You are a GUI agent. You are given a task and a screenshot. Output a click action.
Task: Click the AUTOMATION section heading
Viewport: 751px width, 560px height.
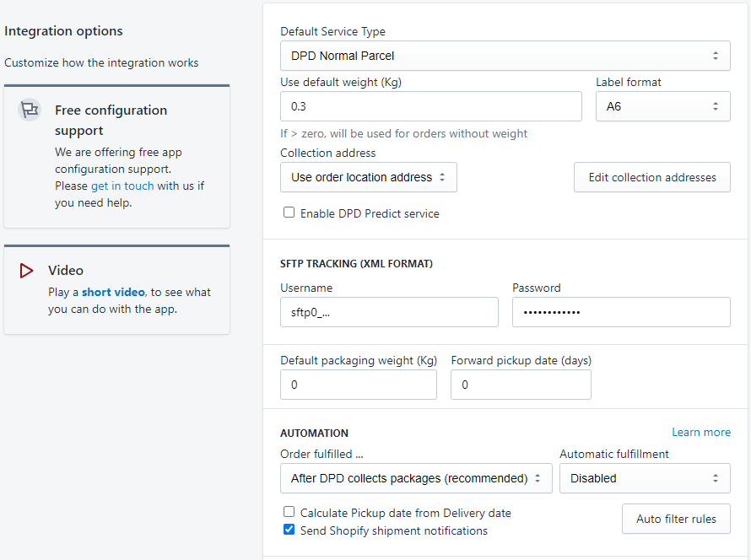pos(314,433)
